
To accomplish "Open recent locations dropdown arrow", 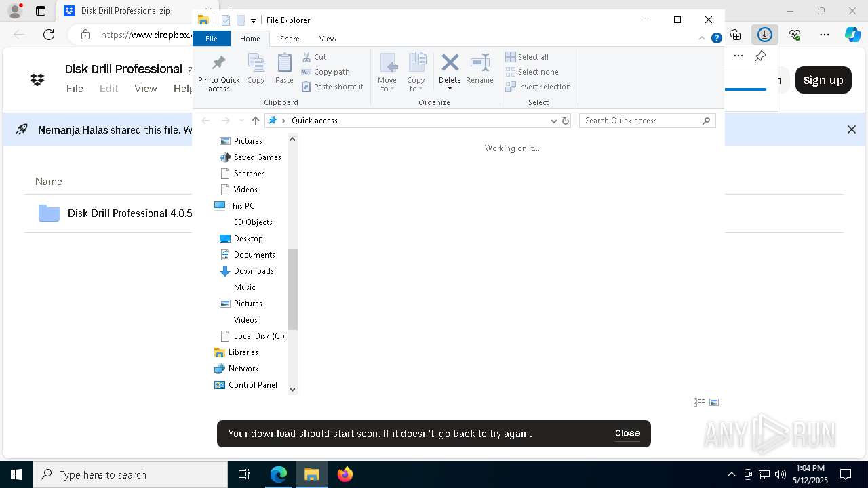I will pyautogui.click(x=241, y=121).
